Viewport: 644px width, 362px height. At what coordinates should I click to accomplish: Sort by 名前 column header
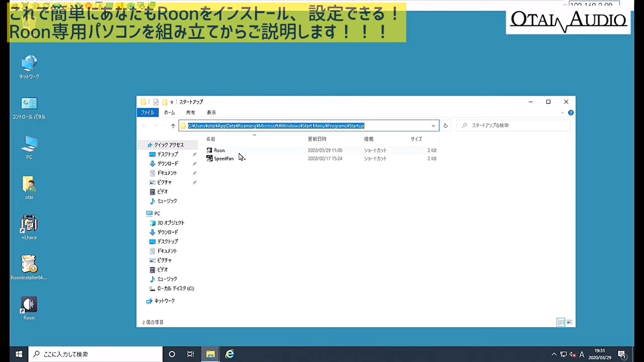pyautogui.click(x=211, y=139)
